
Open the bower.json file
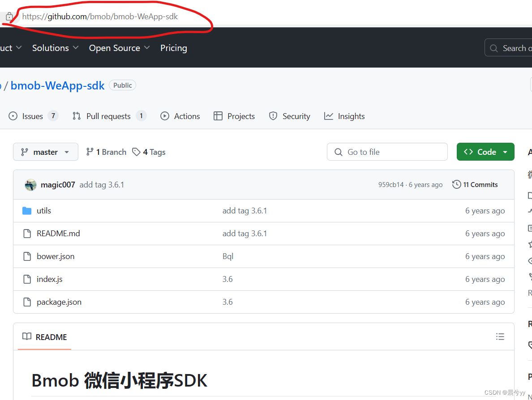point(56,256)
